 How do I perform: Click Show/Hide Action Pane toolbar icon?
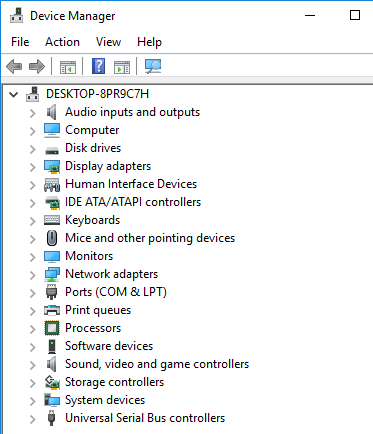[122, 67]
